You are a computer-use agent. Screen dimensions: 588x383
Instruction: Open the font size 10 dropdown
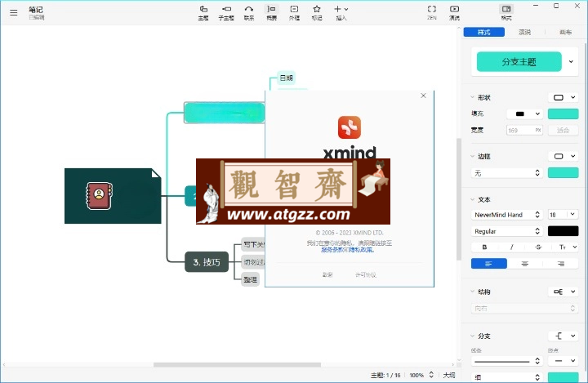pyautogui.click(x=563, y=215)
